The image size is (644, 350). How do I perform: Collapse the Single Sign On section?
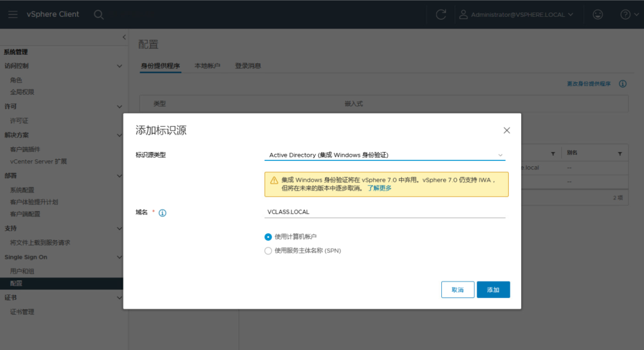pyautogui.click(x=119, y=258)
